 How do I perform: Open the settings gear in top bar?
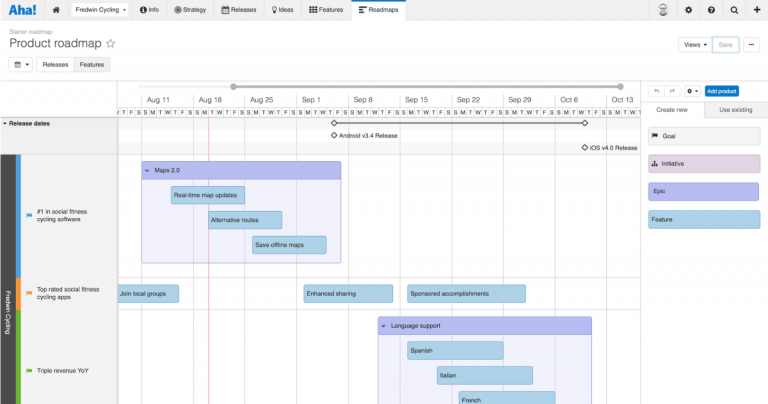(x=688, y=10)
